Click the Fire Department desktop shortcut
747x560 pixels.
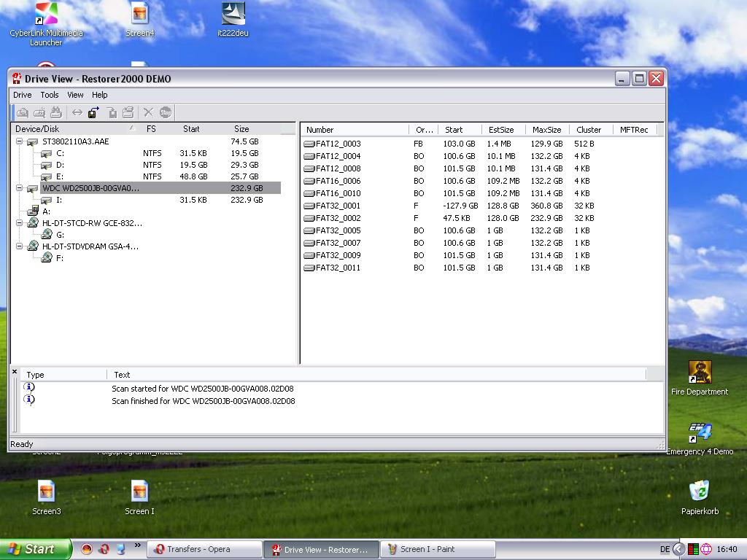700,378
